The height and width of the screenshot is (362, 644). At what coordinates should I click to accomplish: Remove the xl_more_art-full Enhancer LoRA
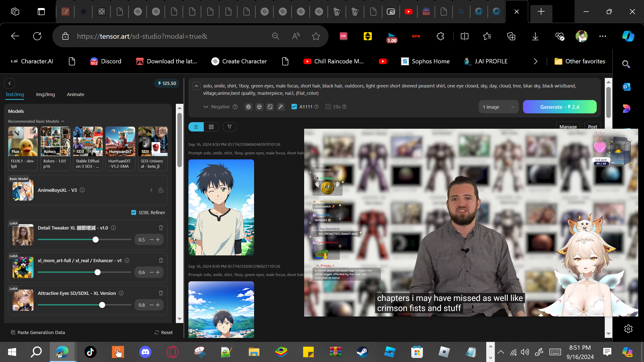click(161, 260)
